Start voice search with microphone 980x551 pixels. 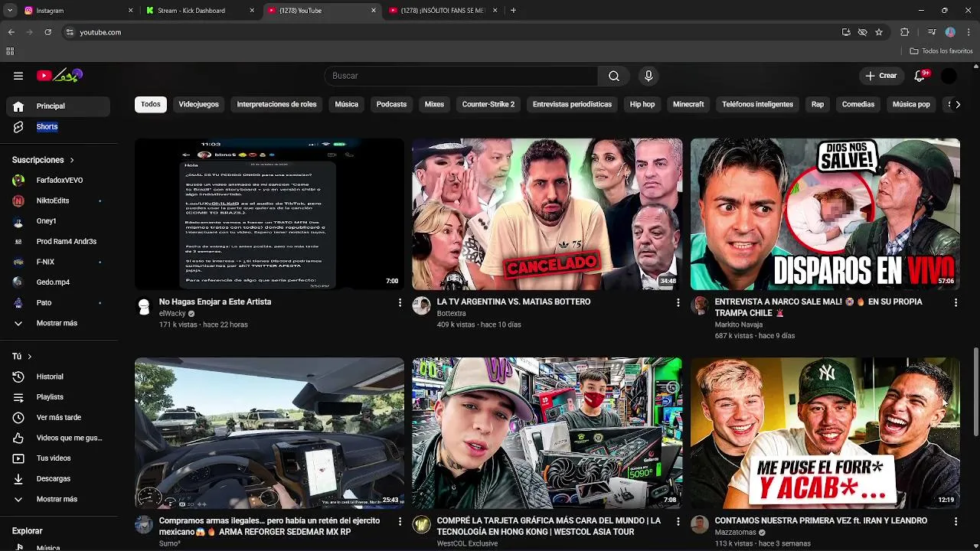pyautogui.click(x=648, y=76)
